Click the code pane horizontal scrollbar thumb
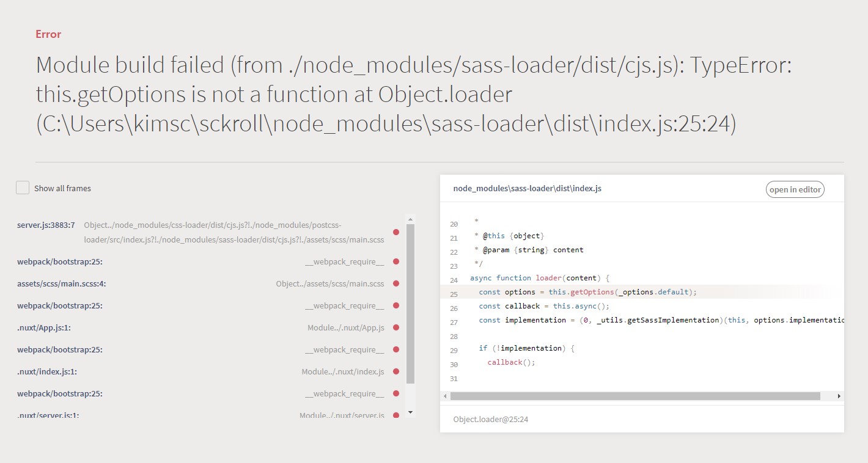Image resolution: width=868 pixels, height=463 pixels. pos(635,396)
